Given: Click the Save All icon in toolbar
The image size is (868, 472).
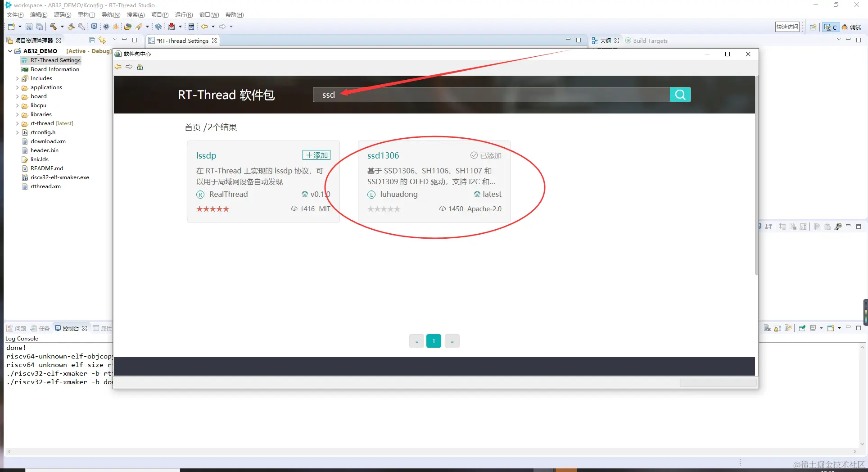Looking at the screenshot, I should coord(40,27).
